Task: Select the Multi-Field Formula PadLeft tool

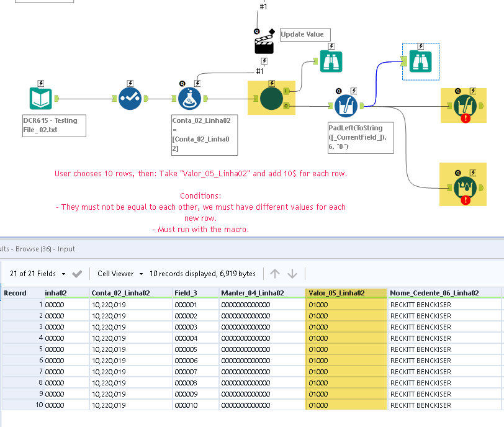Action: 346,106
